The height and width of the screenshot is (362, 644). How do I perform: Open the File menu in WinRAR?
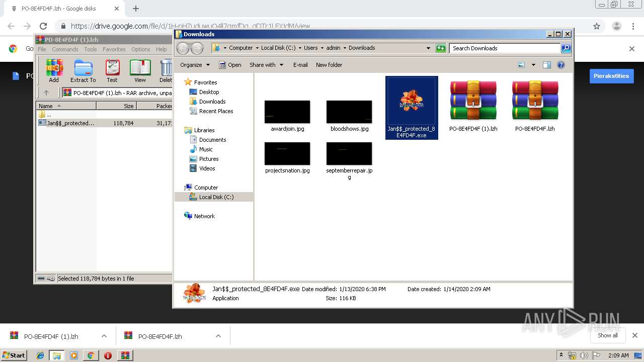42,49
